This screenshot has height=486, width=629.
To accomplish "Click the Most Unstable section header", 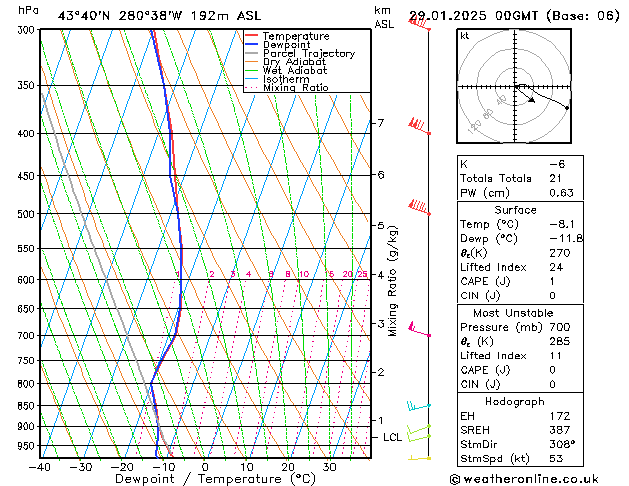I will pos(516,314).
